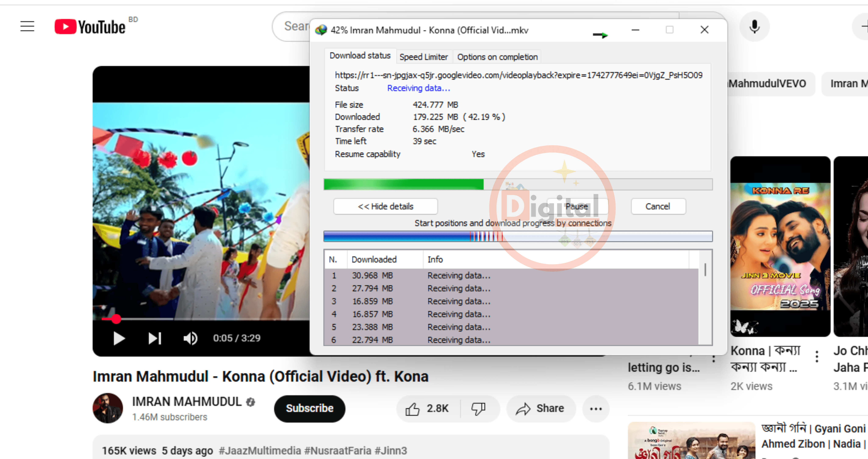Open the Konna Re short thumbnail
Image resolution: width=868 pixels, height=459 pixels.
[x=780, y=247]
